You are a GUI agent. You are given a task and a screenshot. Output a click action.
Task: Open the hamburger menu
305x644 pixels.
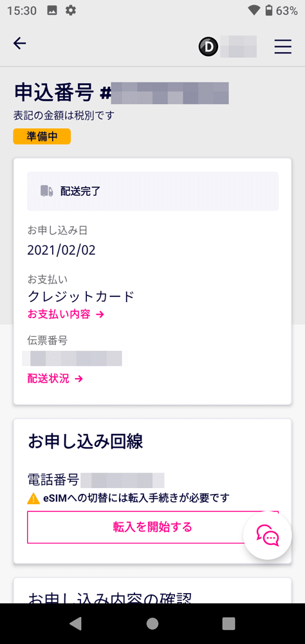pyautogui.click(x=283, y=47)
